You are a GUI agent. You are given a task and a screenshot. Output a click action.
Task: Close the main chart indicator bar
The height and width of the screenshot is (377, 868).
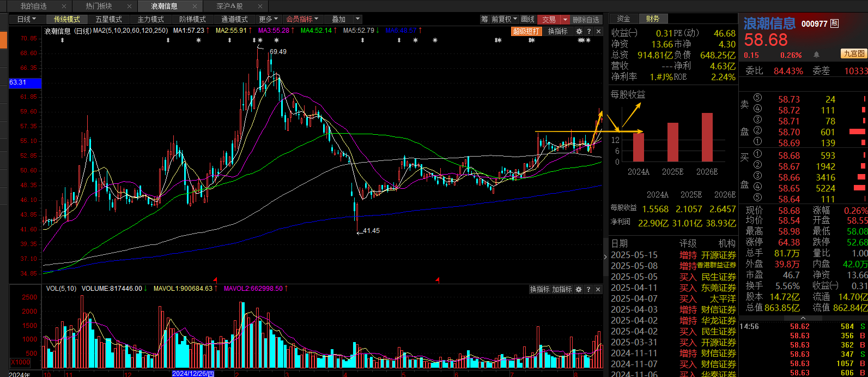[598, 32]
